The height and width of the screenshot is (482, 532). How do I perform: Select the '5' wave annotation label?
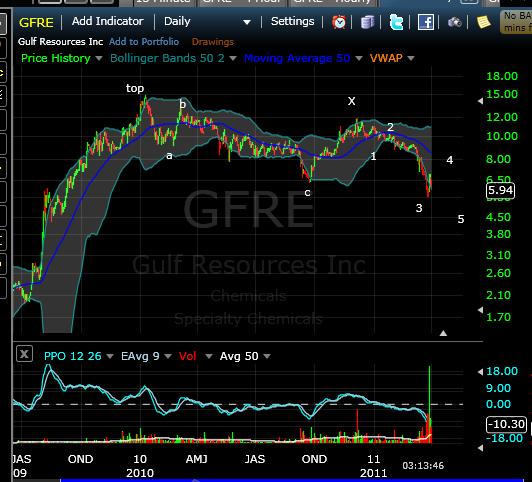[x=461, y=219]
